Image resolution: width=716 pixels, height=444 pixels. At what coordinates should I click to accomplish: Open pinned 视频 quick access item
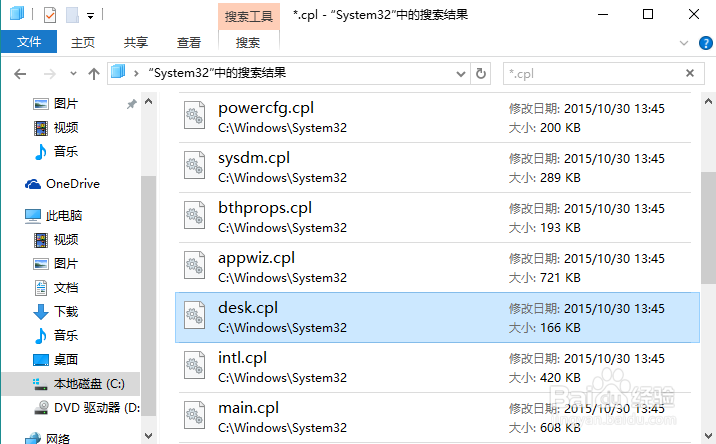coord(56,127)
